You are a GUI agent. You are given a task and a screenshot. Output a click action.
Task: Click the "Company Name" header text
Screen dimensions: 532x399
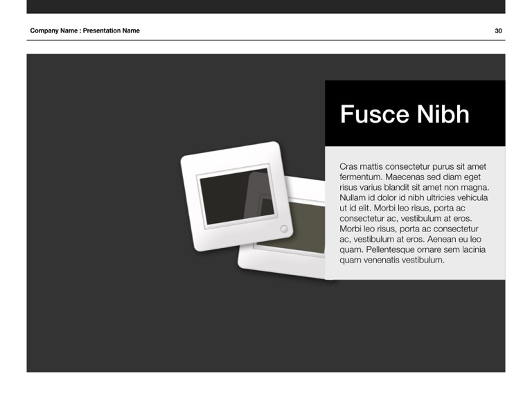(x=53, y=30)
